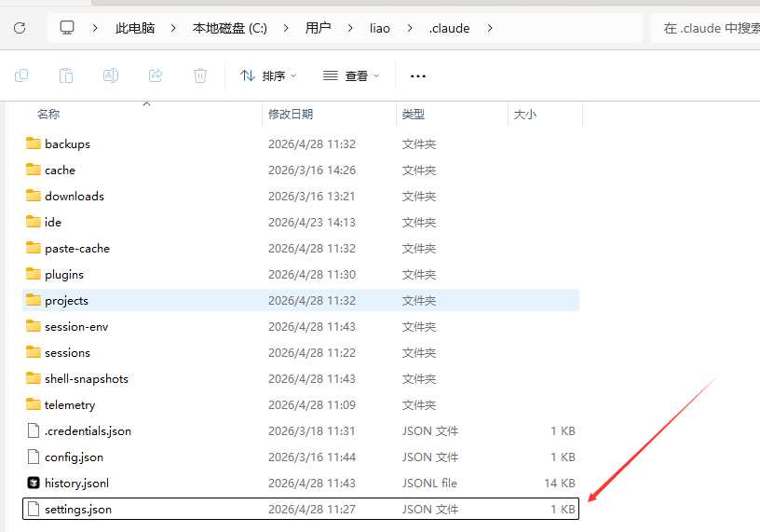
Task: Select the .credentials.json file
Action: (88, 430)
